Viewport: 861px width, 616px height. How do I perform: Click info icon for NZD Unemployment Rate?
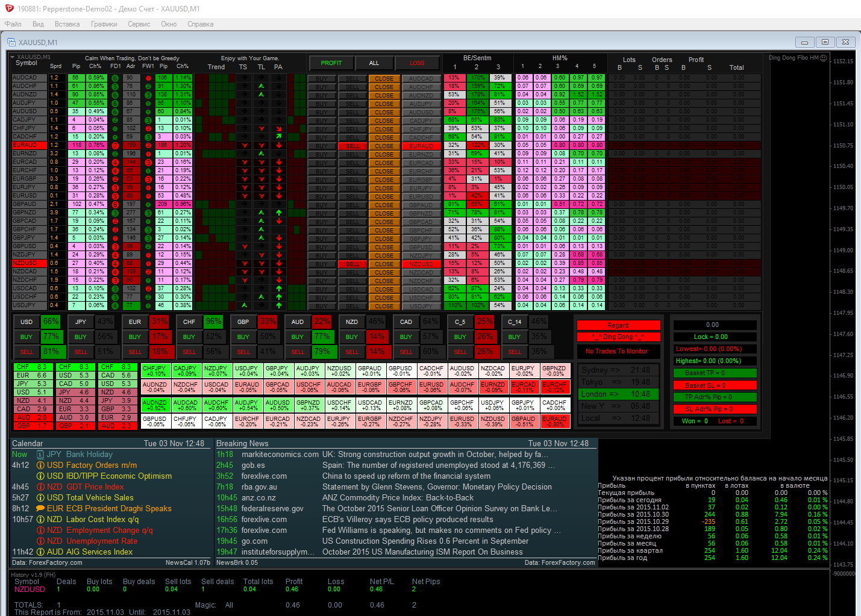coord(40,541)
